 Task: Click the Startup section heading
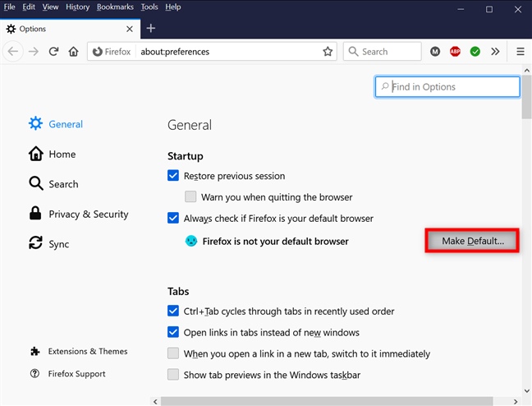pyautogui.click(x=186, y=156)
